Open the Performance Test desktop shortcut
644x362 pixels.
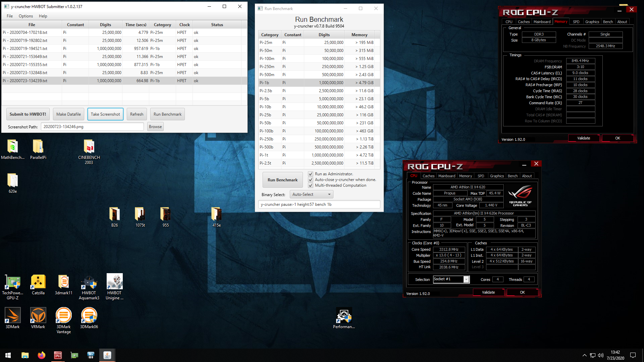[344, 318]
